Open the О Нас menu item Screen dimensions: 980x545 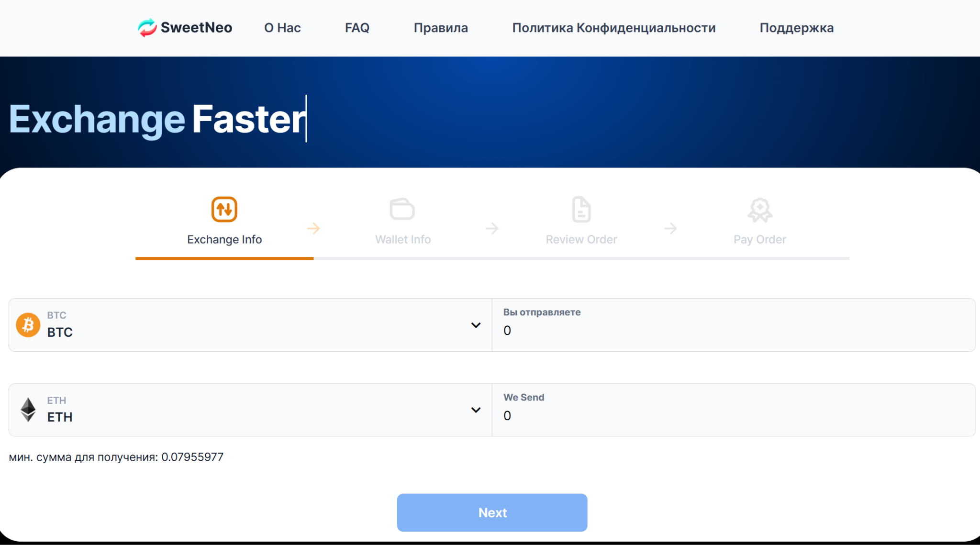(282, 28)
